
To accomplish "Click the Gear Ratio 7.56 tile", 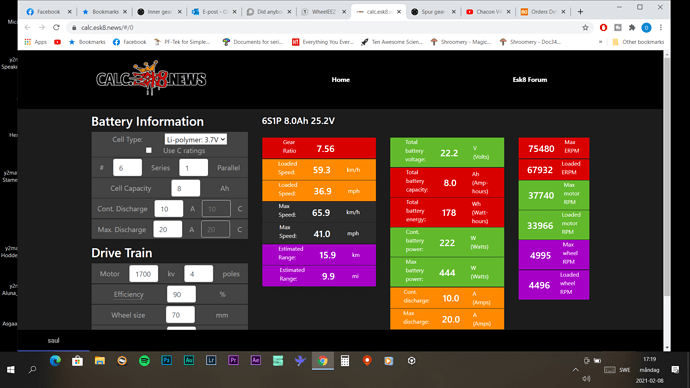I will (319, 148).
